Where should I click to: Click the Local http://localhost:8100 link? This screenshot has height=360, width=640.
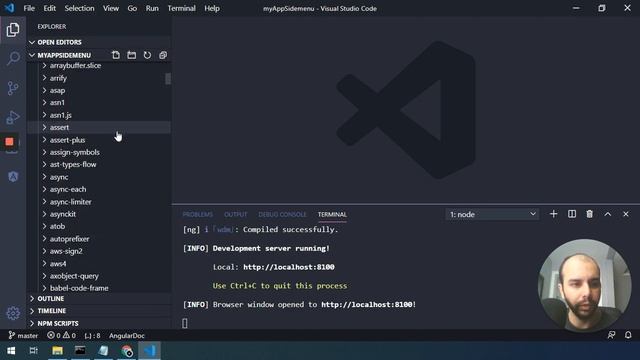(x=289, y=267)
